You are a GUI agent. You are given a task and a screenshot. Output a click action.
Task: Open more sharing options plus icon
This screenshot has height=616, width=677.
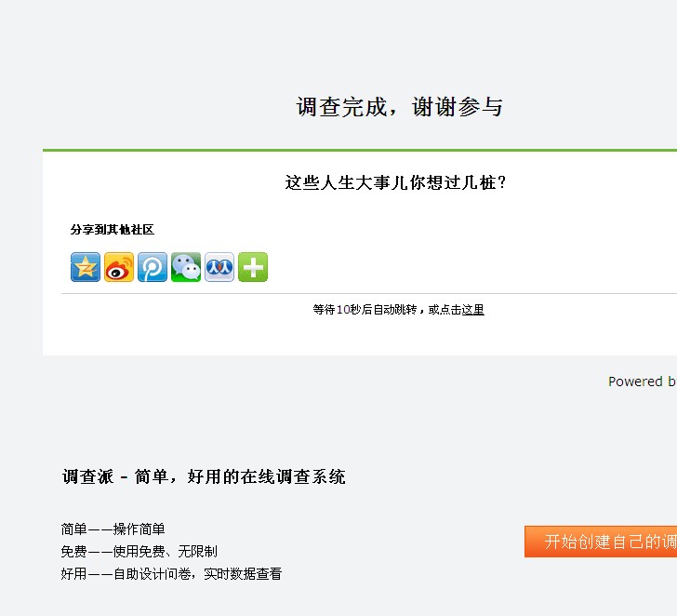pyautogui.click(x=253, y=267)
